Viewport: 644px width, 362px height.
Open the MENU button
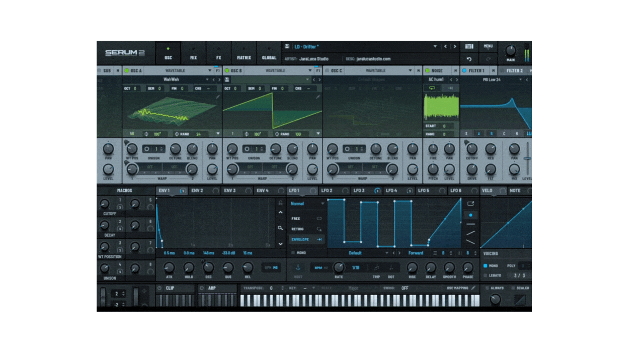(x=488, y=46)
